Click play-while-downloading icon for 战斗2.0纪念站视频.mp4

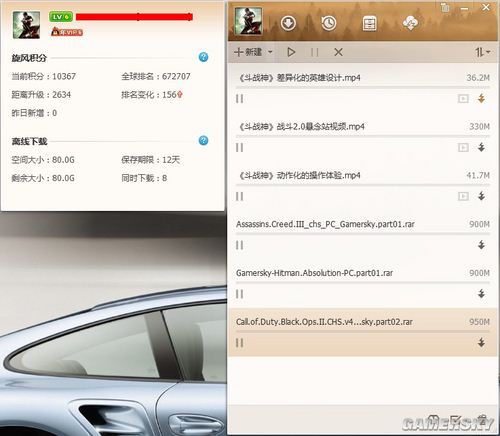(463, 147)
